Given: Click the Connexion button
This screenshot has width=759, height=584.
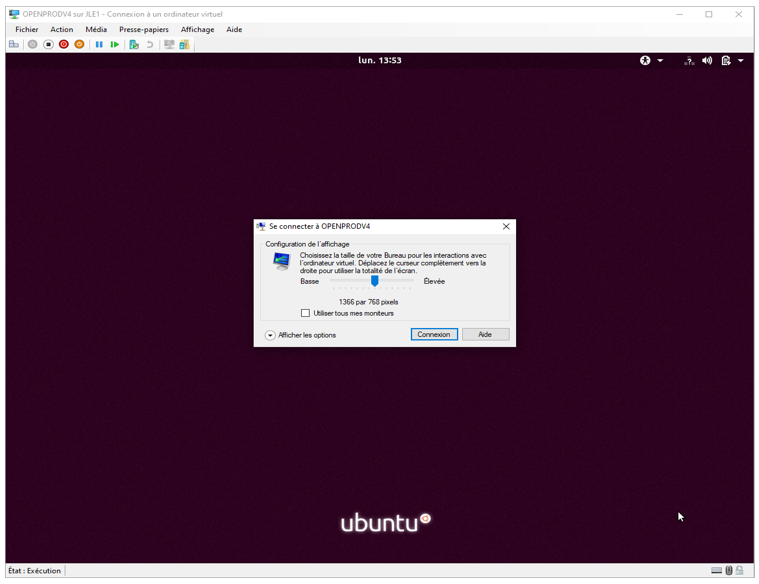Looking at the screenshot, I should pyautogui.click(x=434, y=335).
